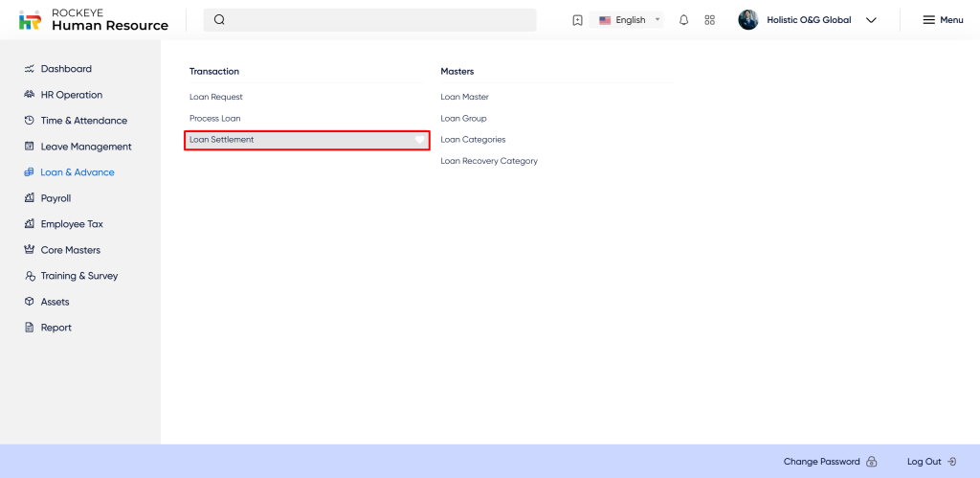Toggle the hamburger Menu button
Viewport: 980px width, 478px height.
[x=943, y=20]
